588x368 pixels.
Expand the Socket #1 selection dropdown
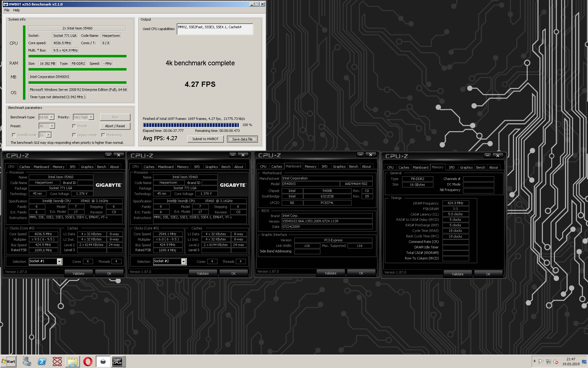(x=59, y=261)
